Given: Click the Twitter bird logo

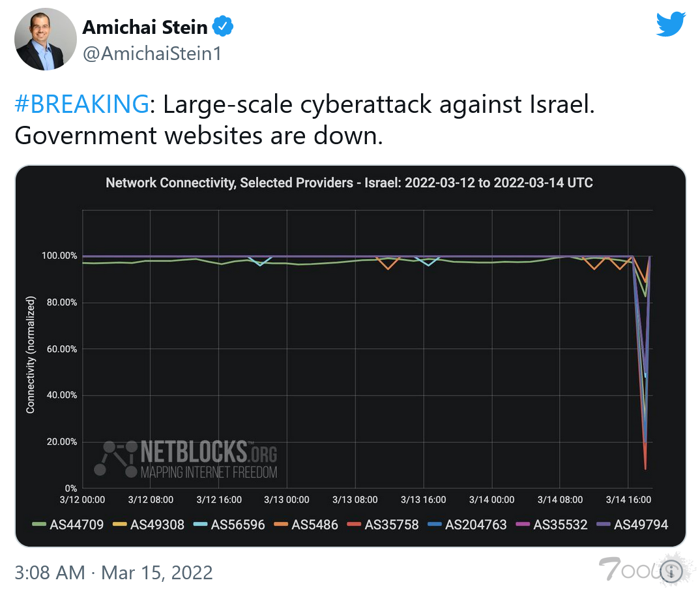Looking at the screenshot, I should [671, 25].
